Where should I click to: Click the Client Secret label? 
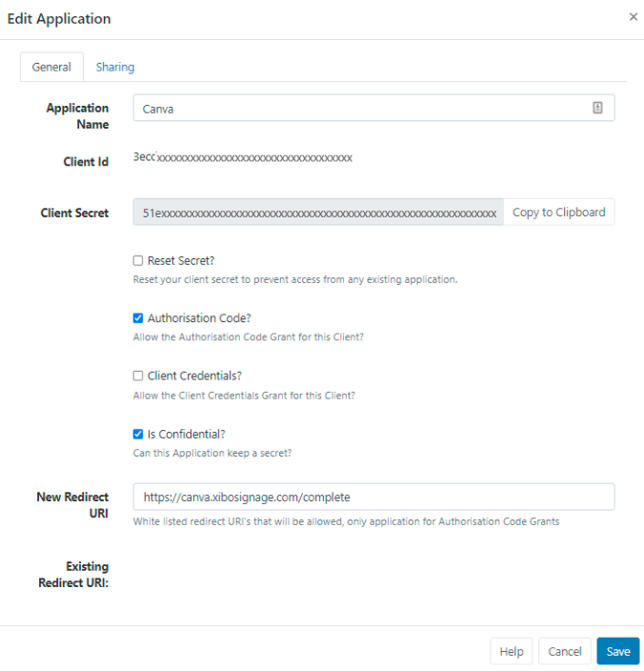coord(74,213)
